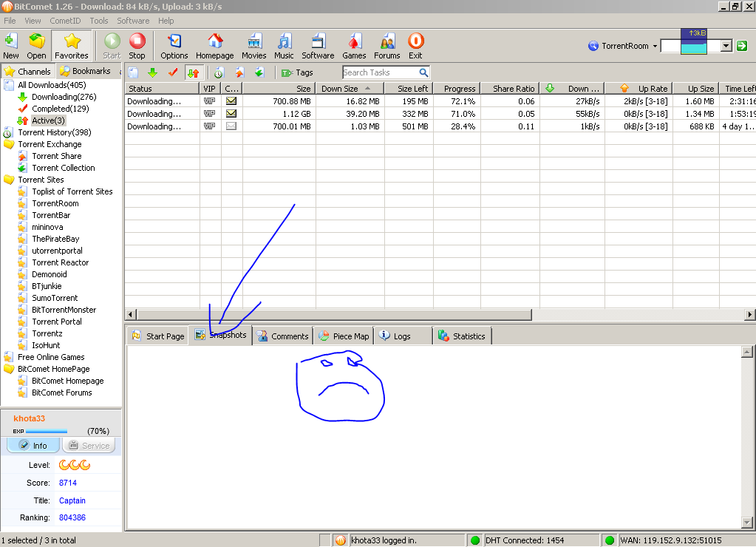Image resolution: width=756 pixels, height=547 pixels.
Task: Open the Tools menu
Action: (99, 21)
